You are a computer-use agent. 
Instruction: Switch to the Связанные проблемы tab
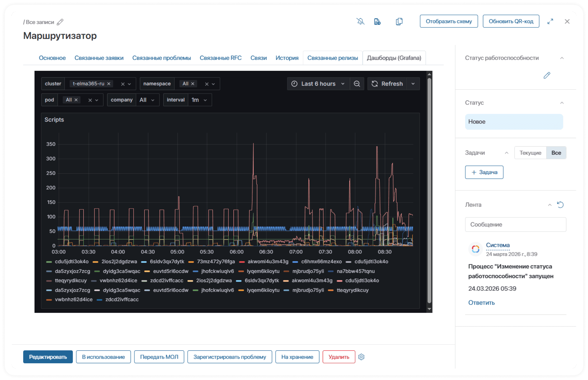click(161, 58)
